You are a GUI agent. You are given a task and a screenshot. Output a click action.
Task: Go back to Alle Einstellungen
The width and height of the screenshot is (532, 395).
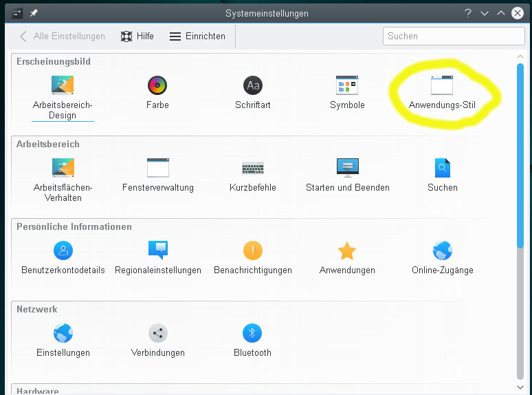click(62, 36)
